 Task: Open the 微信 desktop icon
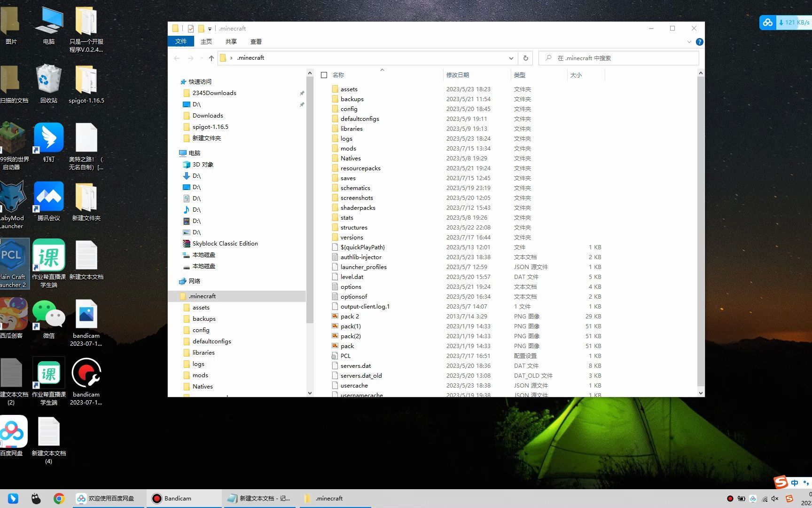pyautogui.click(x=48, y=319)
